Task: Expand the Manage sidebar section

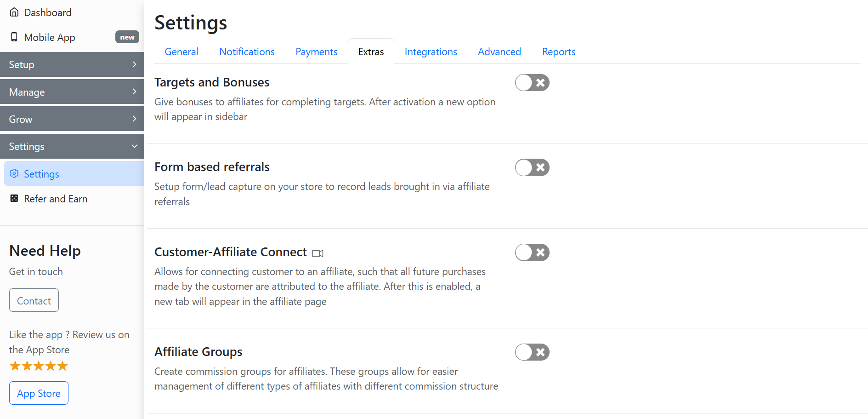Action: coord(72,92)
